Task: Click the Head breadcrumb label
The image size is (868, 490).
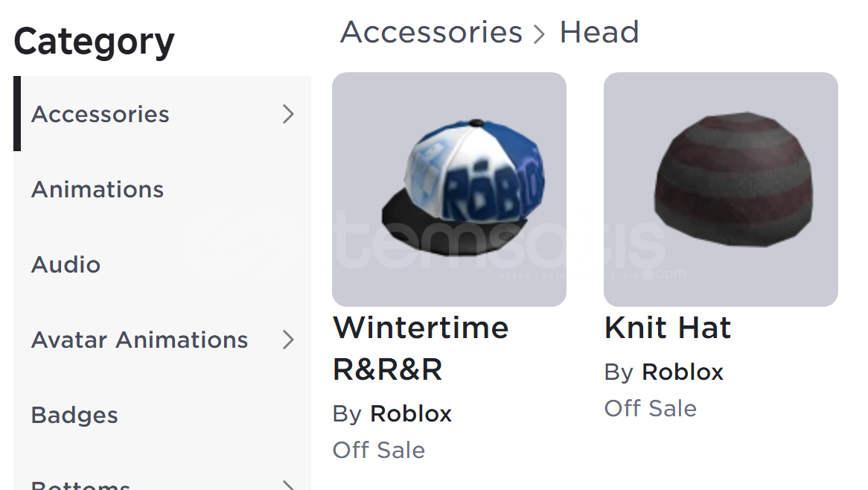Action: tap(599, 32)
